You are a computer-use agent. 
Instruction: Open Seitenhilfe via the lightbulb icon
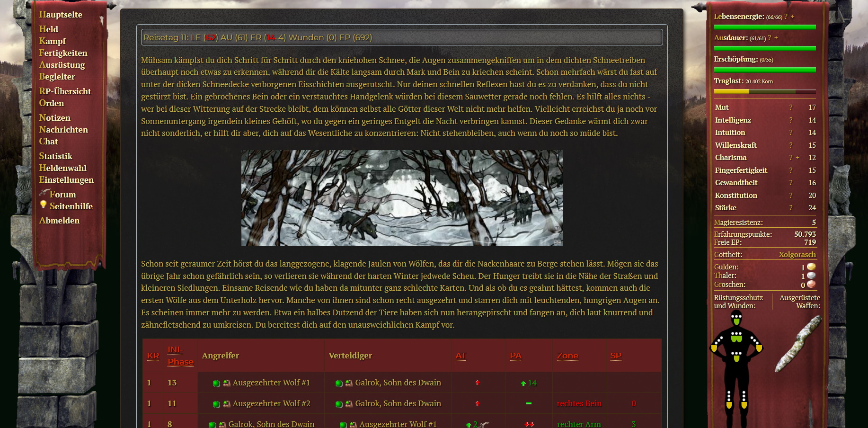(44, 205)
